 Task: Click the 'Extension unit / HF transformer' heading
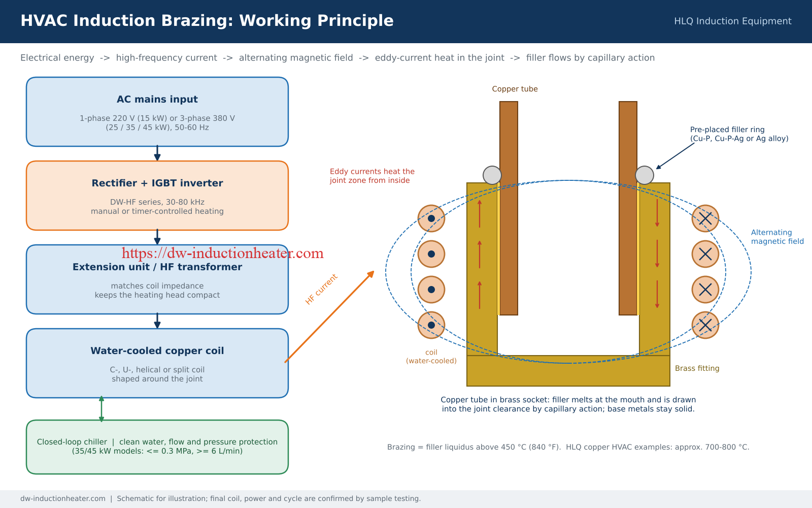(157, 267)
